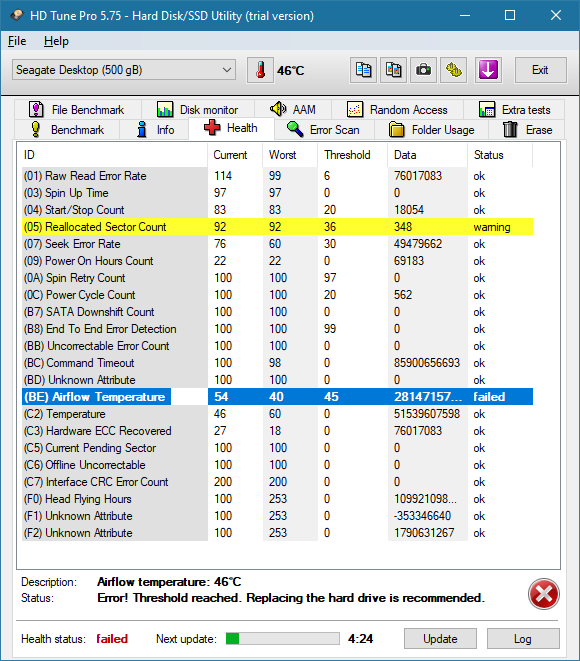
Task: Select End To End Error Detection row
Action: click(277, 329)
